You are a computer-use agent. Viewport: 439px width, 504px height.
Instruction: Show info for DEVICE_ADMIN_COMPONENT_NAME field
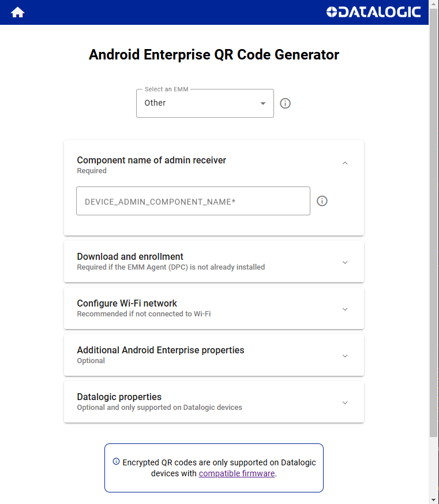[322, 201]
